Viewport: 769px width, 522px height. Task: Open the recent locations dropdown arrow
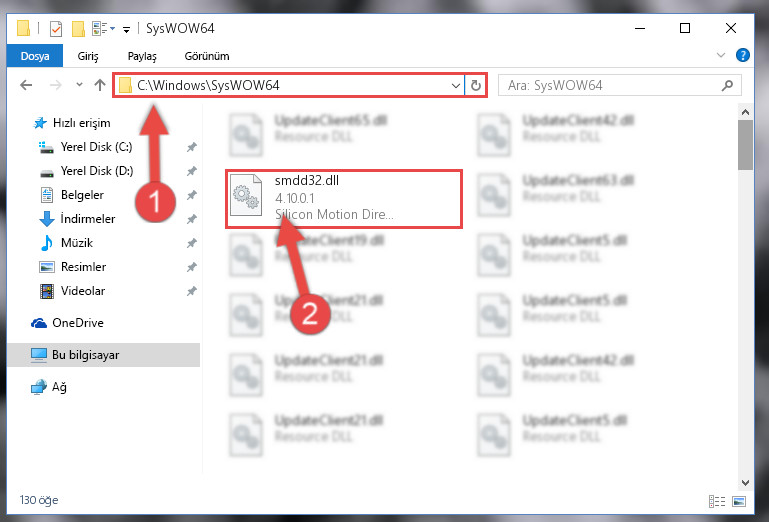click(x=79, y=84)
